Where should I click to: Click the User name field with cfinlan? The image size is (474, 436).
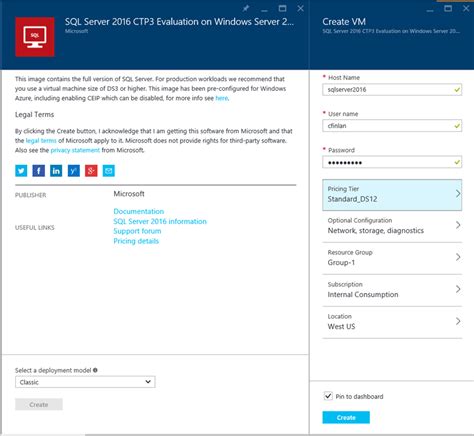(x=392, y=126)
